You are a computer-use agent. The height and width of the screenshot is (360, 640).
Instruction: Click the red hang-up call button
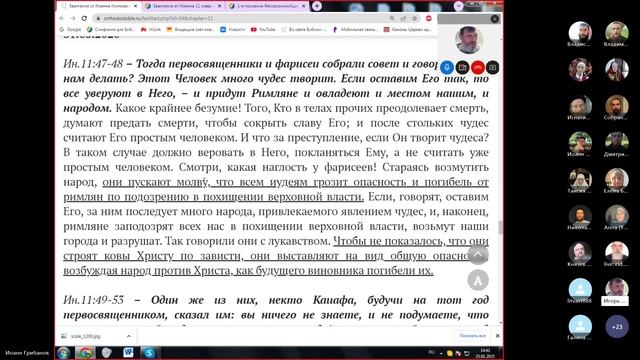coord(478,67)
